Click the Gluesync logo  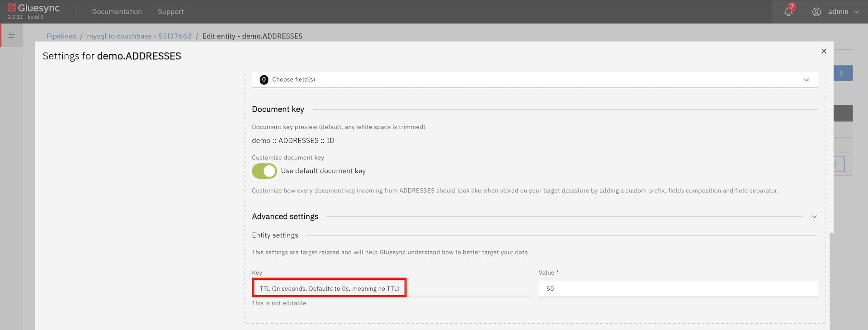(34, 8)
